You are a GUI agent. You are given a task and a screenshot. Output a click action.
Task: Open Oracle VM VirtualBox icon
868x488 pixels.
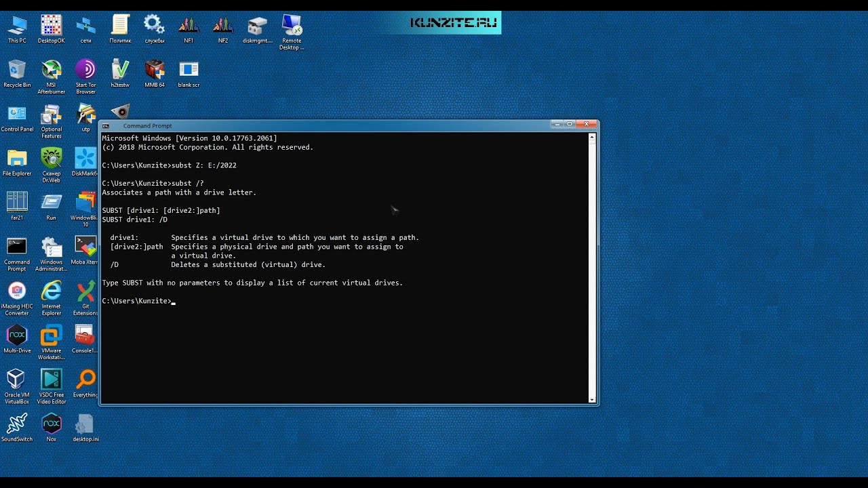[x=17, y=386]
